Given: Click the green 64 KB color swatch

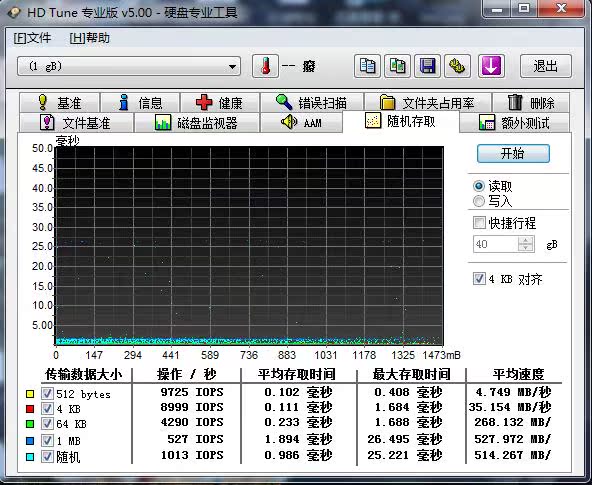Looking at the screenshot, I should (x=30, y=424).
